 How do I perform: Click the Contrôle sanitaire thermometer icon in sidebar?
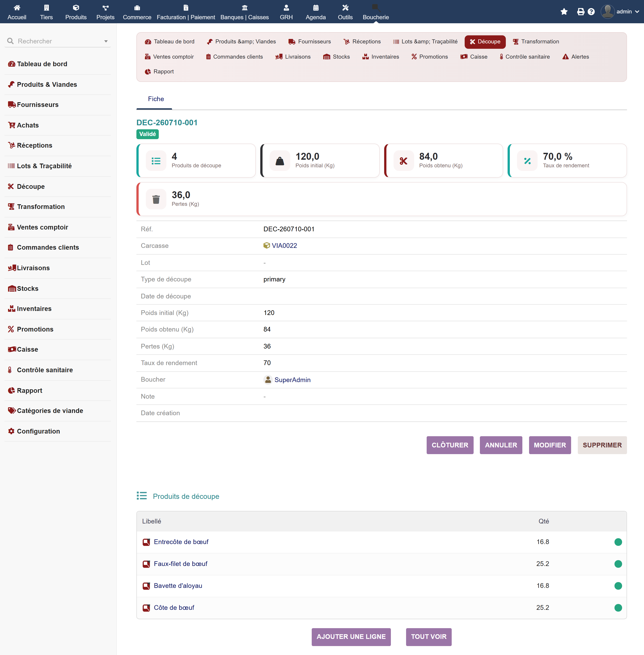point(10,370)
